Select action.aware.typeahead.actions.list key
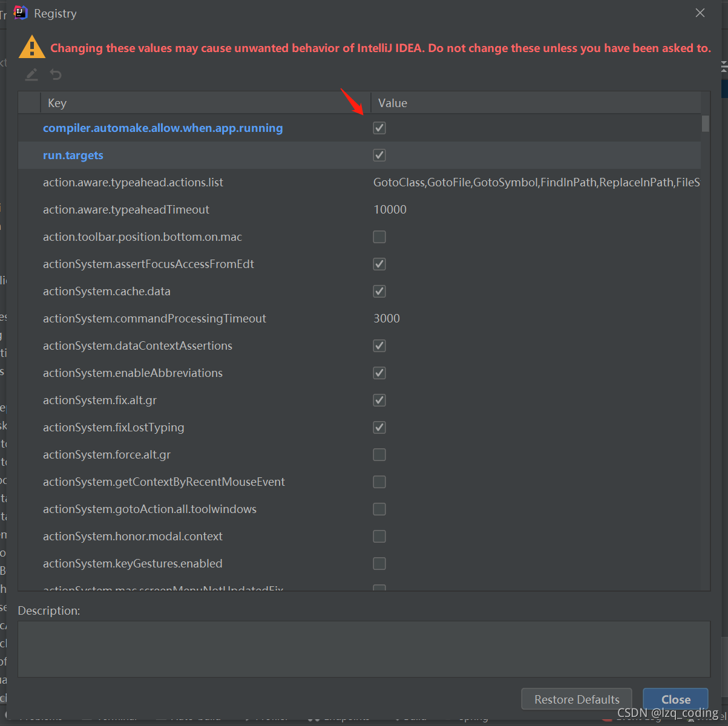The image size is (728, 726). pos(133,183)
